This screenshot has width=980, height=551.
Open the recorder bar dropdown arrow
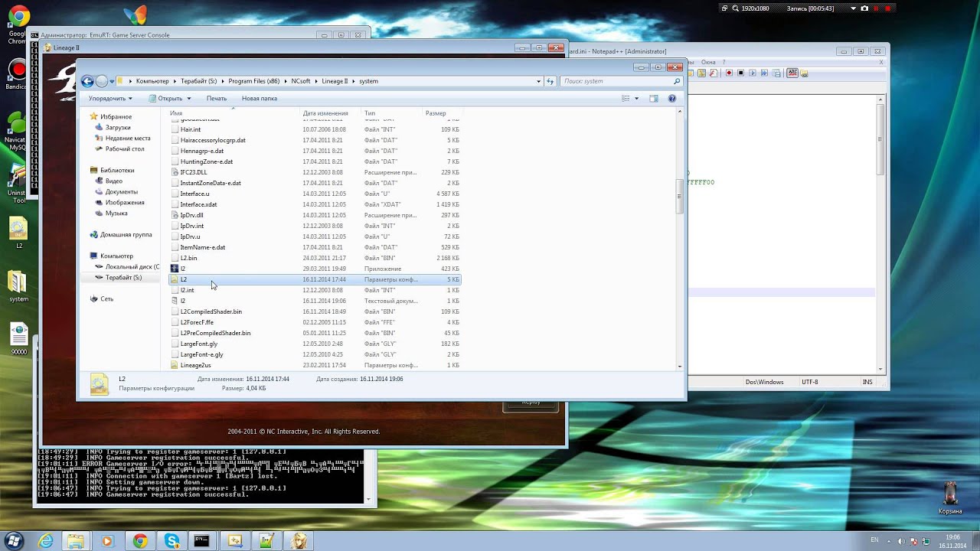[x=853, y=8]
